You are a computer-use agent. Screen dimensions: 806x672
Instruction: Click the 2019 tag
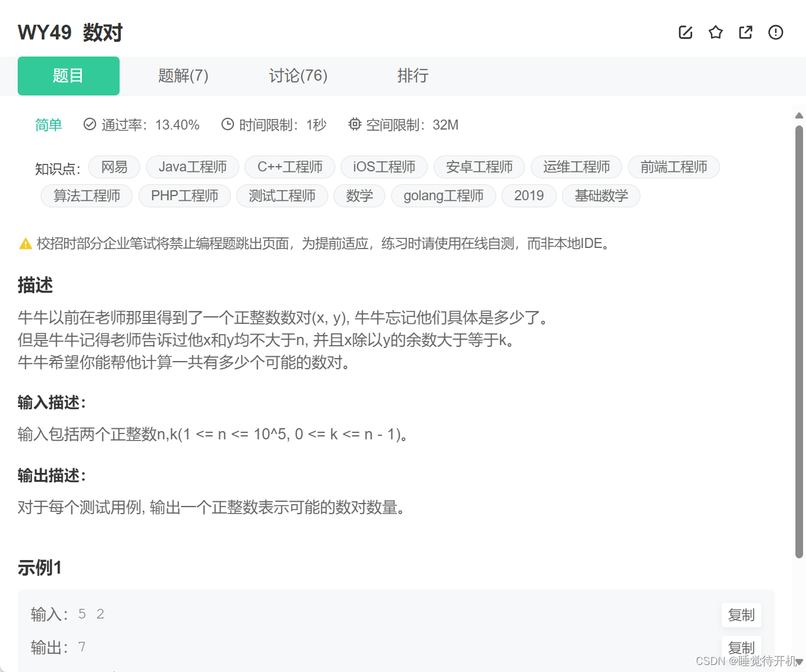coord(529,196)
